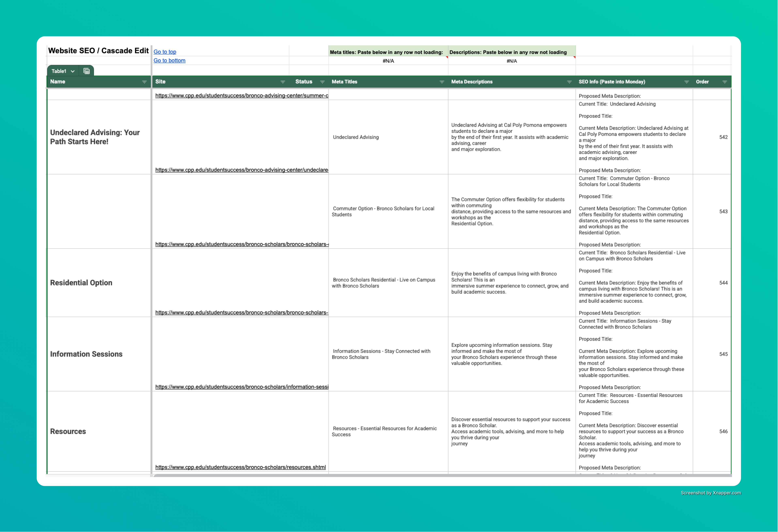Select the Commuter Option meta title cell
Image resolution: width=778 pixels, height=532 pixels.
(x=388, y=211)
